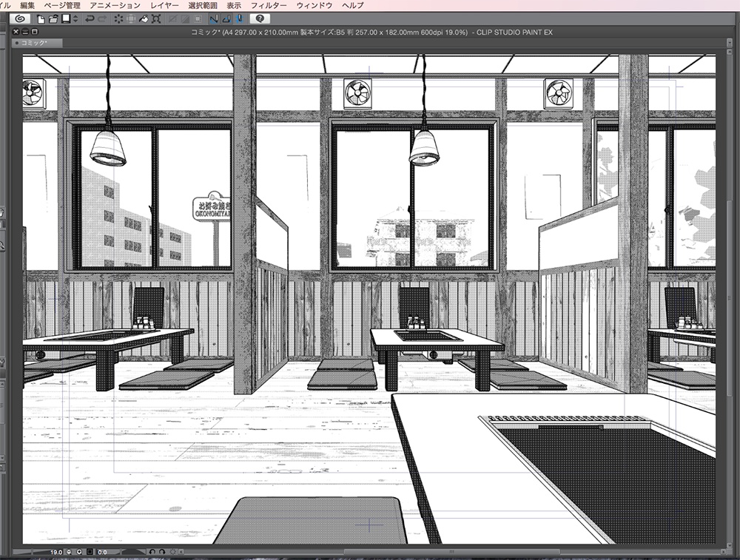Toggle snap to special ruler
The height and width of the screenshot is (560, 740).
(x=226, y=19)
